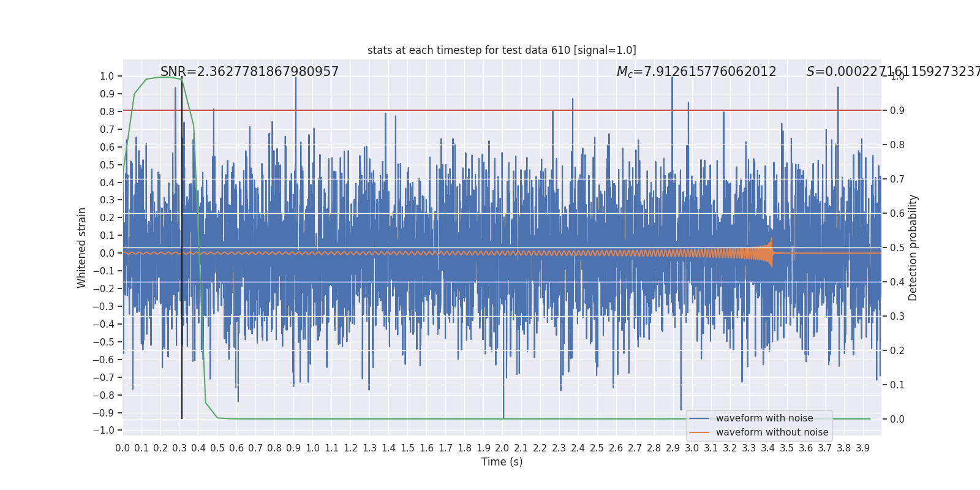980x490 pixels.
Task: Select Detection probability tick label 0.4
Action: click(897, 282)
